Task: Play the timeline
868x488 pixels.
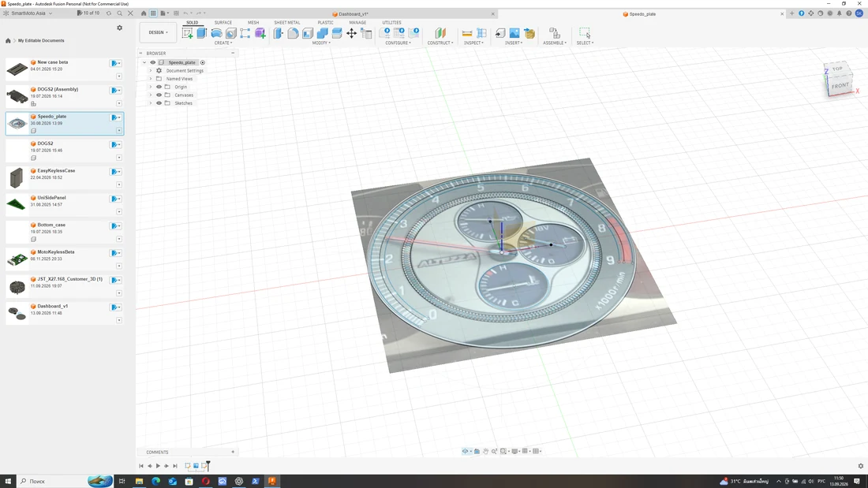Action: point(159,466)
